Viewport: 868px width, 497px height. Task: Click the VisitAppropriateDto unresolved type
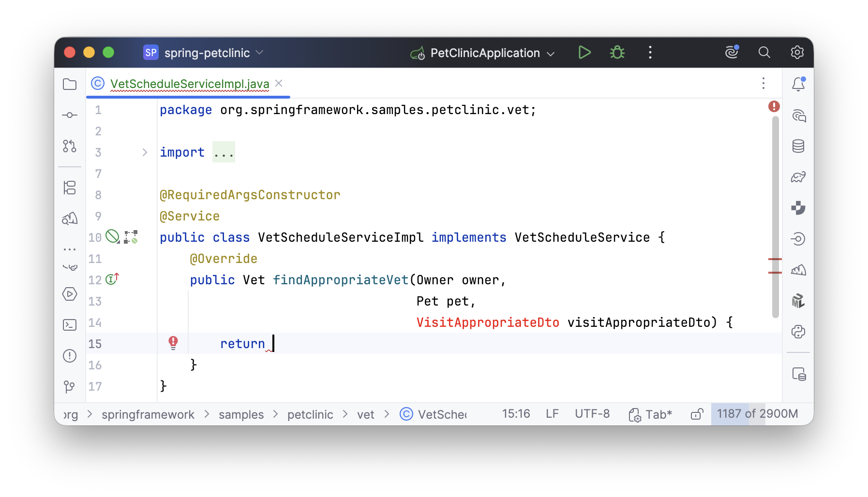[488, 322]
